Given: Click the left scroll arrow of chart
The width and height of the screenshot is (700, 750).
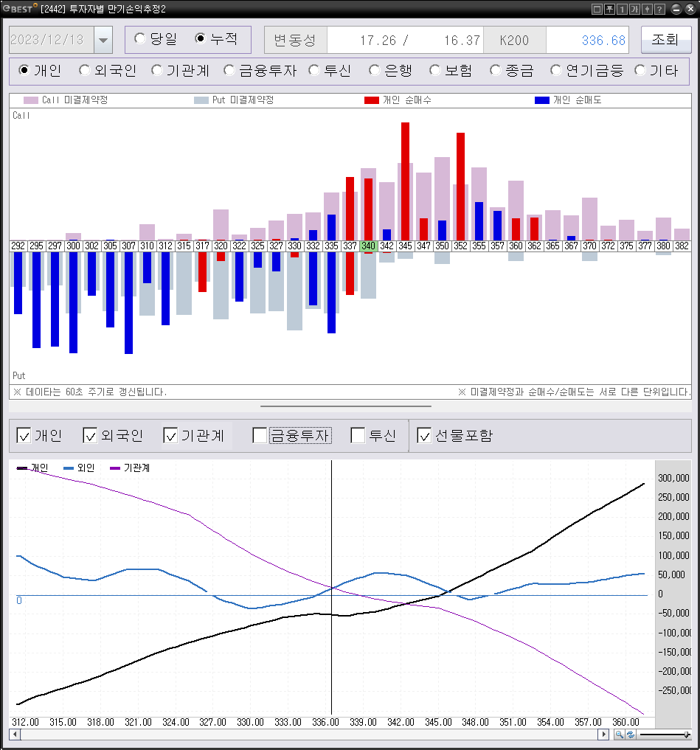Looking at the screenshot, I should pos(15,735).
